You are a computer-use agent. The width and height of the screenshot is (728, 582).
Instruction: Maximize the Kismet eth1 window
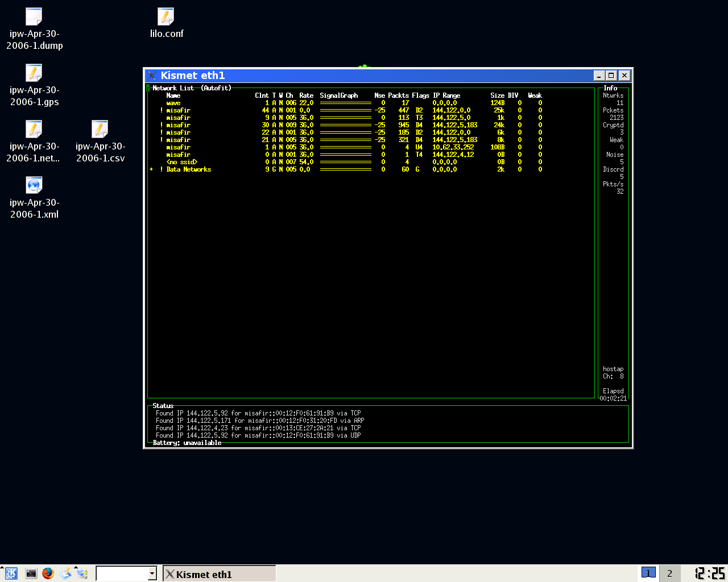[x=611, y=76]
